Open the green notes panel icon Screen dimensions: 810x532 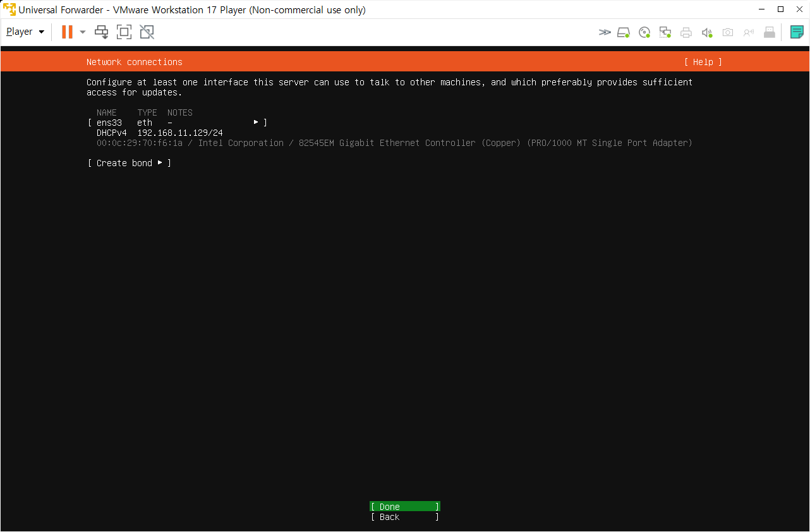797,32
